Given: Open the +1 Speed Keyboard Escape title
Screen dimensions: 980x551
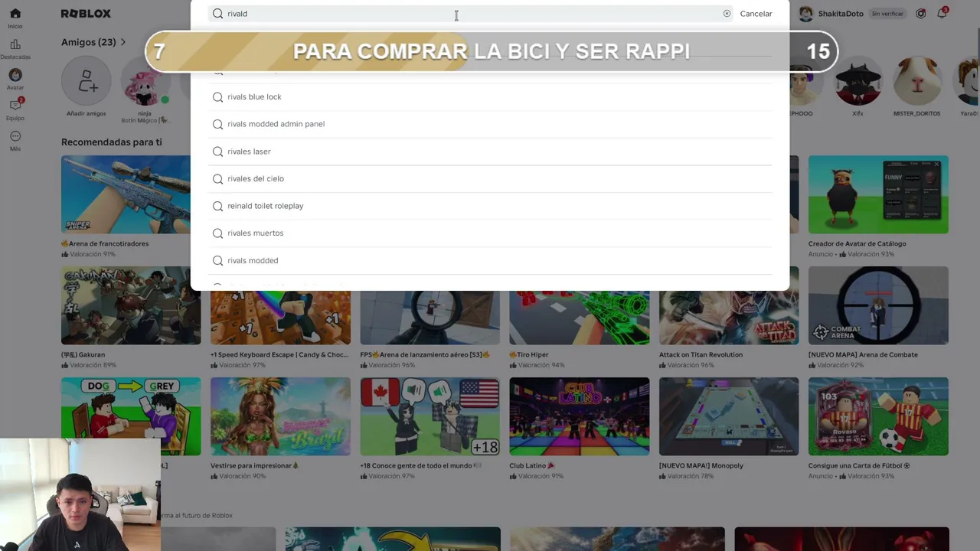Looking at the screenshot, I should pyautogui.click(x=279, y=354).
